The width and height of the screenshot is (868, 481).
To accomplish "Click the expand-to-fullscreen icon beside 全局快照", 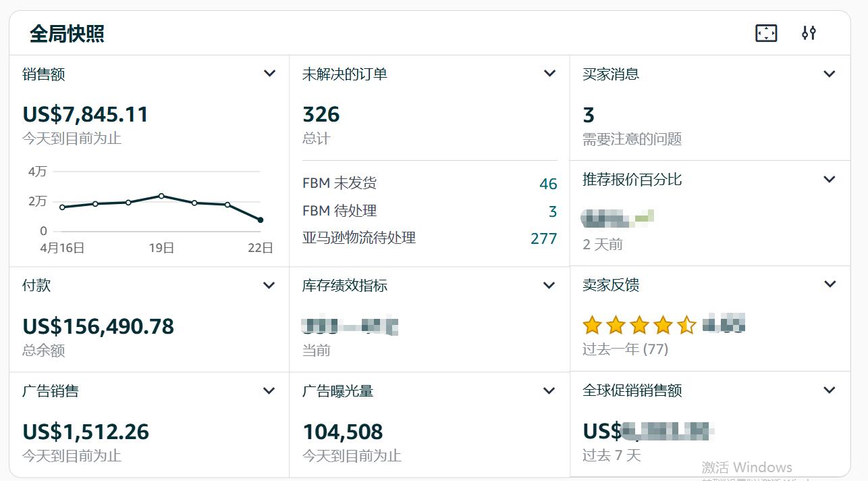I will (x=766, y=33).
